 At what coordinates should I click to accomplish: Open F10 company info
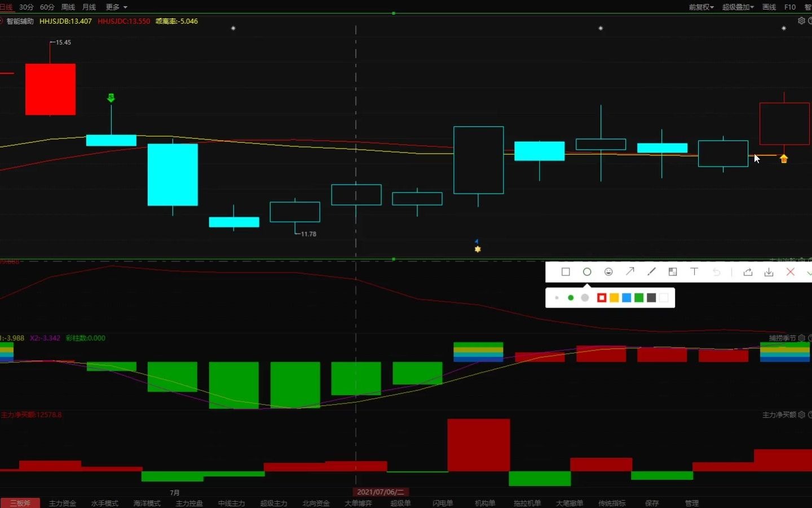790,7
